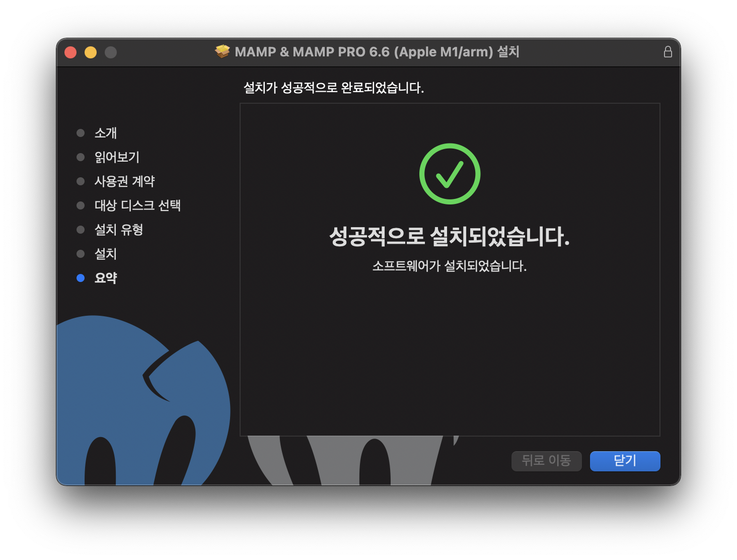This screenshot has width=737, height=560.
Task: Click the text 소프트웨어가 설치되었습니다.
Action: tap(450, 266)
